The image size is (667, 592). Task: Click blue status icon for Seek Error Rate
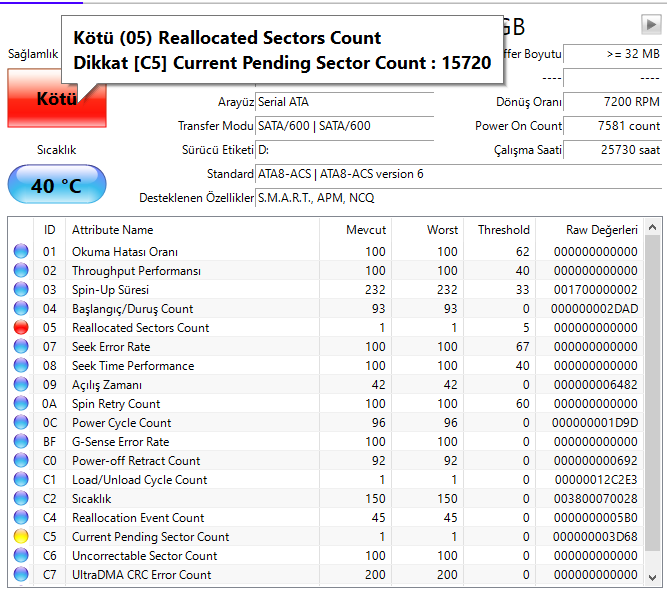(21, 347)
